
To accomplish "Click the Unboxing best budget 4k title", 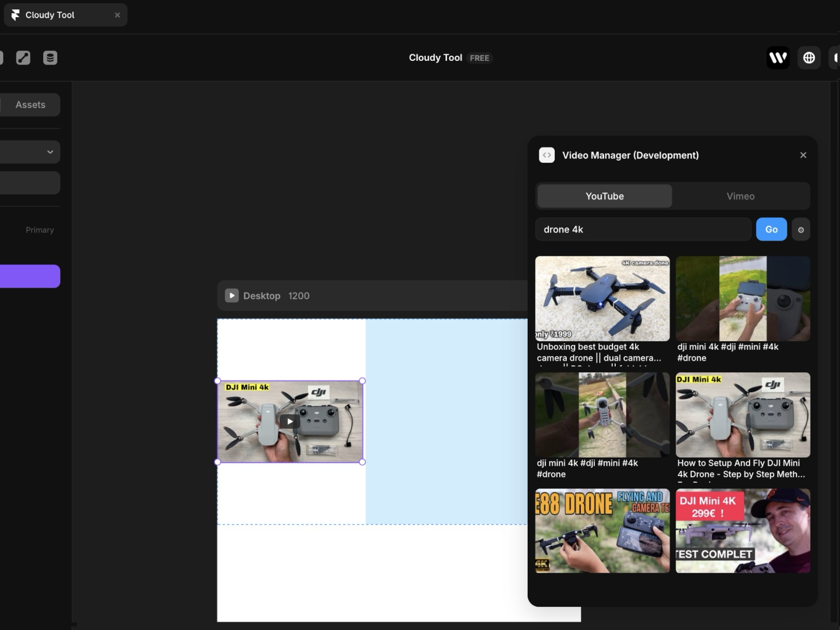I will click(x=598, y=352).
